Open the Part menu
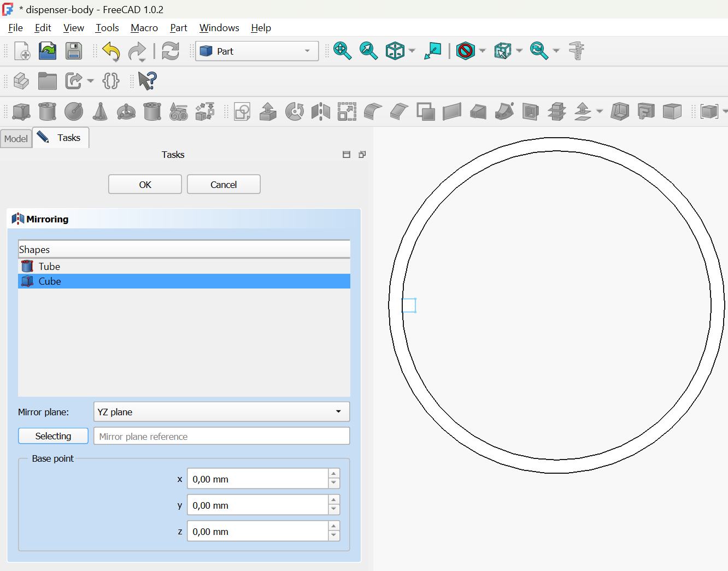The height and width of the screenshot is (571, 728). click(179, 28)
